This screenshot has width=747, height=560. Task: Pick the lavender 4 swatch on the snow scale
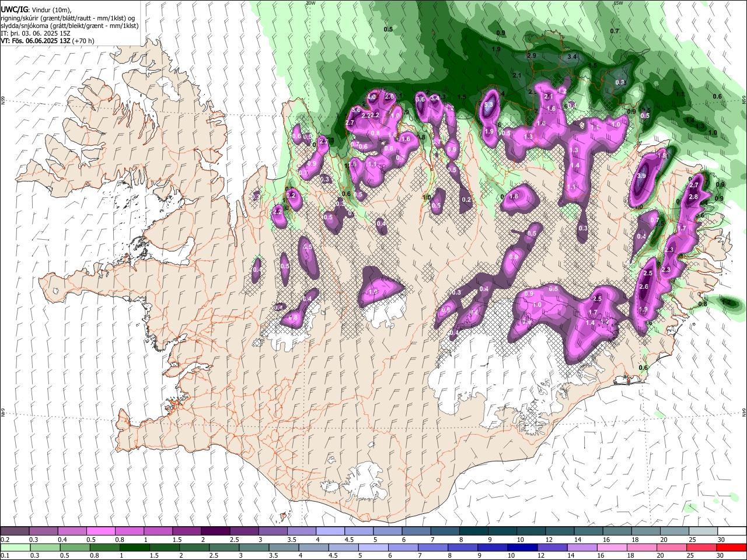(330, 531)
